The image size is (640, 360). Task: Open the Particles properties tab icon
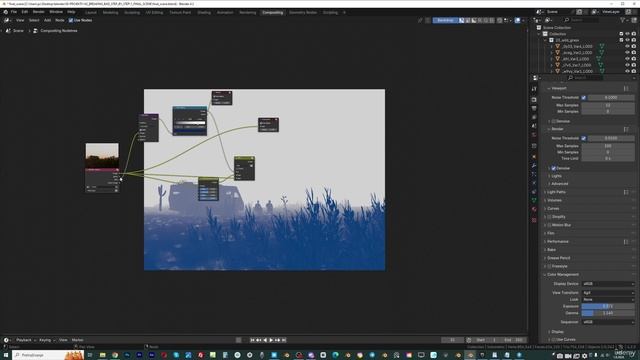(x=534, y=174)
